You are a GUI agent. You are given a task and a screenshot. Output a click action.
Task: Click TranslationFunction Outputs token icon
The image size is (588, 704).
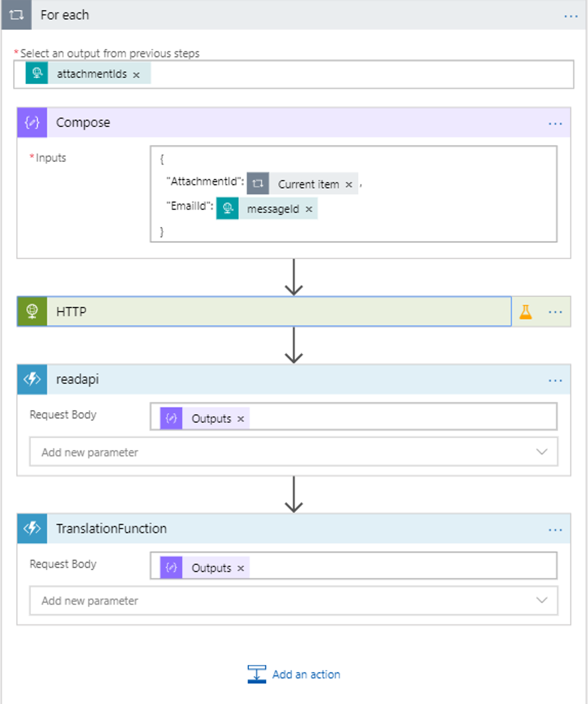[171, 568]
